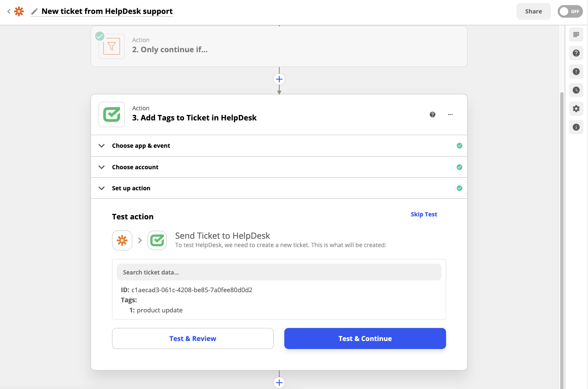Go back using the left chevron arrow
Image resolution: width=588 pixels, height=389 pixels.
point(8,11)
